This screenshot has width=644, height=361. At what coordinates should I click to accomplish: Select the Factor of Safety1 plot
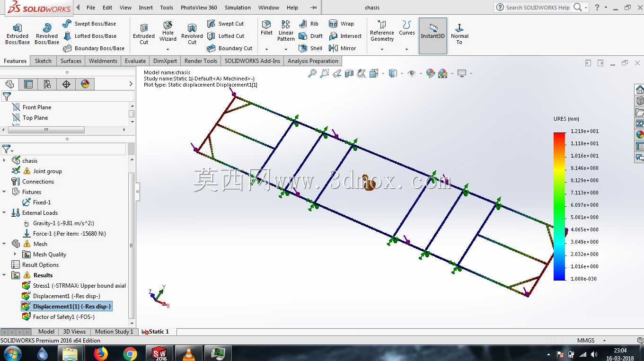pos(59,317)
